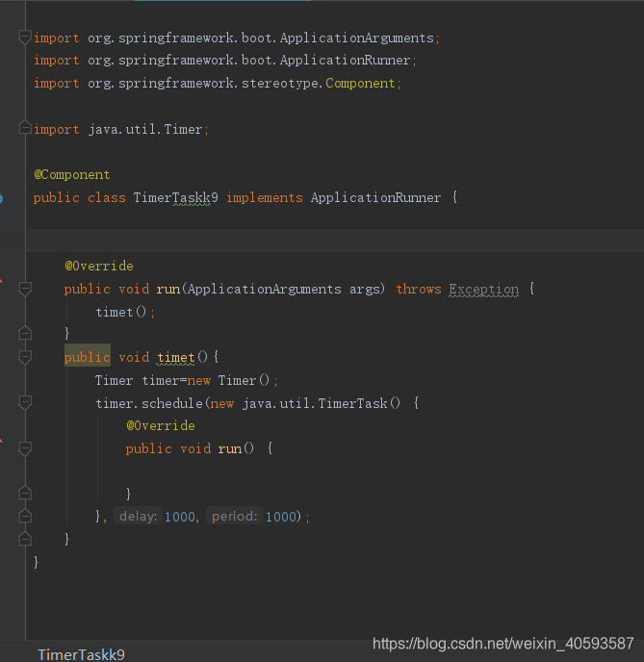644x662 pixels.
Task: Collapse the inner public void run() method
Action: point(25,448)
